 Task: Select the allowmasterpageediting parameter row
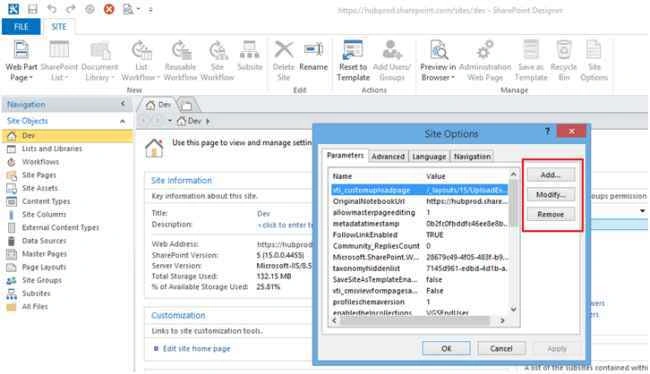tap(419, 212)
